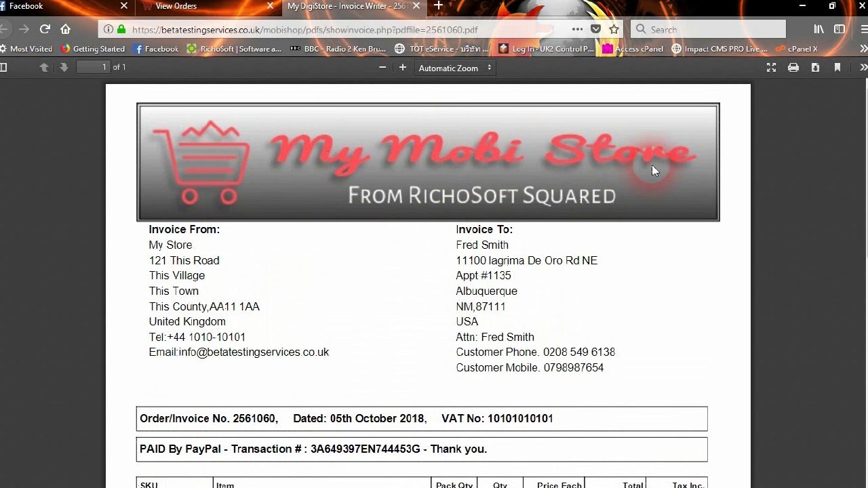Open the RichoSoft Software bookmark
Screen dimensions: 868x488
coord(234,49)
